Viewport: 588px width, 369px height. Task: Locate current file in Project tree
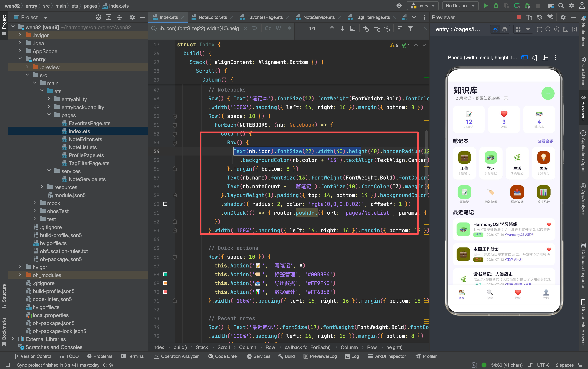(98, 17)
